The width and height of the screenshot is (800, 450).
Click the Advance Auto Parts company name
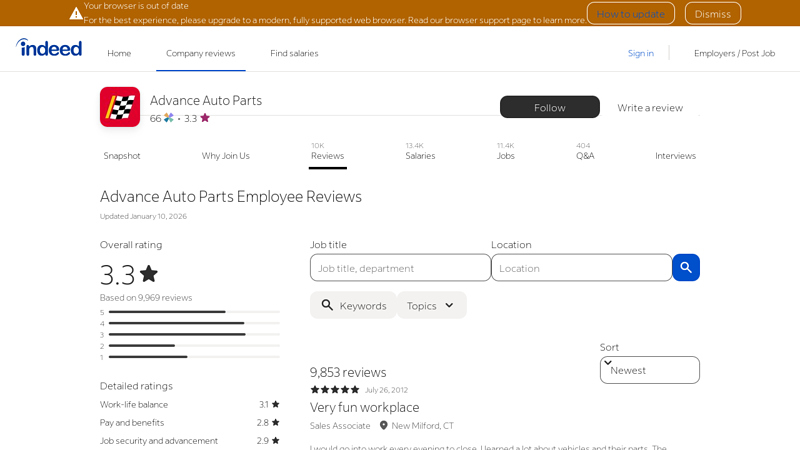click(x=206, y=100)
